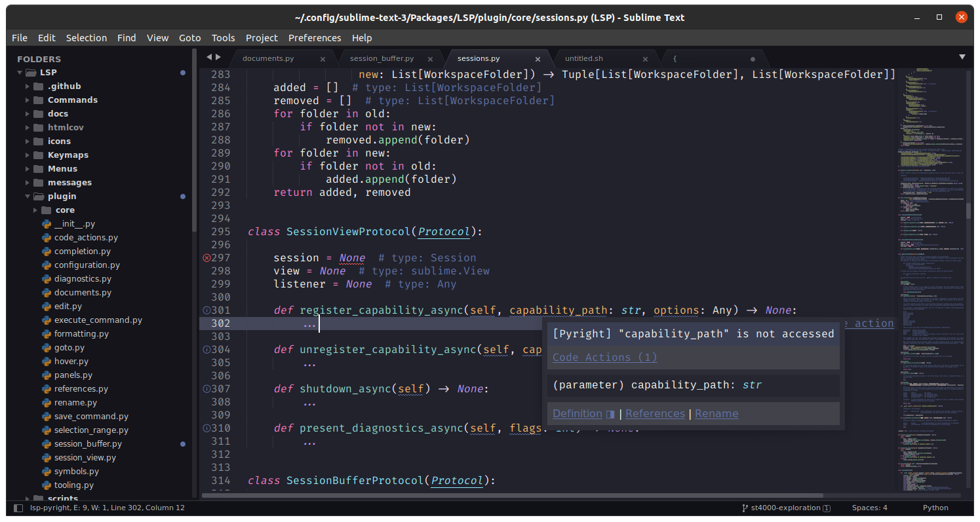This screenshot has width=980, height=522.
Task: Close the untitled.sh tab
Action: tap(645, 58)
